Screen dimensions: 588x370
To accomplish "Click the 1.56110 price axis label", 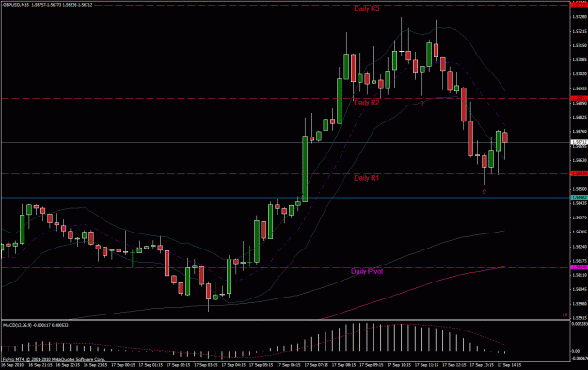I will coord(580,275).
